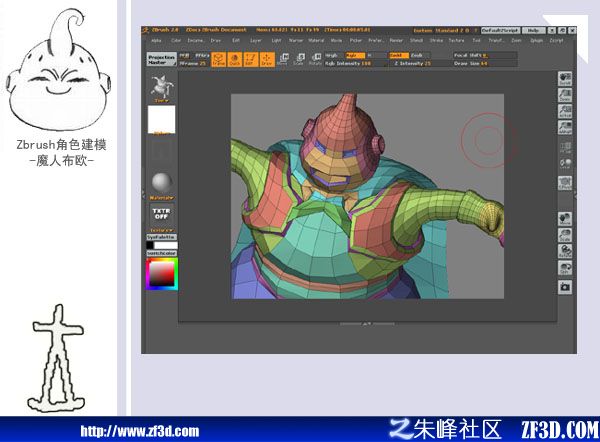Open the Document menu
The image size is (600, 442).
pos(195,40)
